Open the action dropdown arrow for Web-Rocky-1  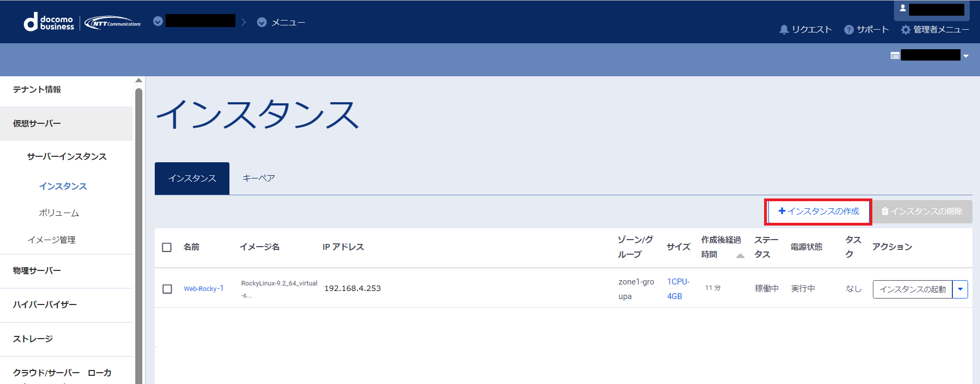coord(961,289)
